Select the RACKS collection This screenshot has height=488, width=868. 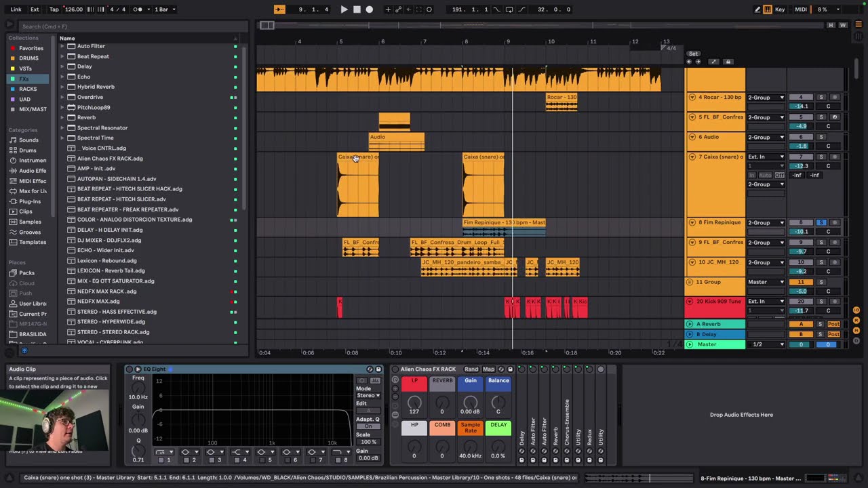pos(27,89)
